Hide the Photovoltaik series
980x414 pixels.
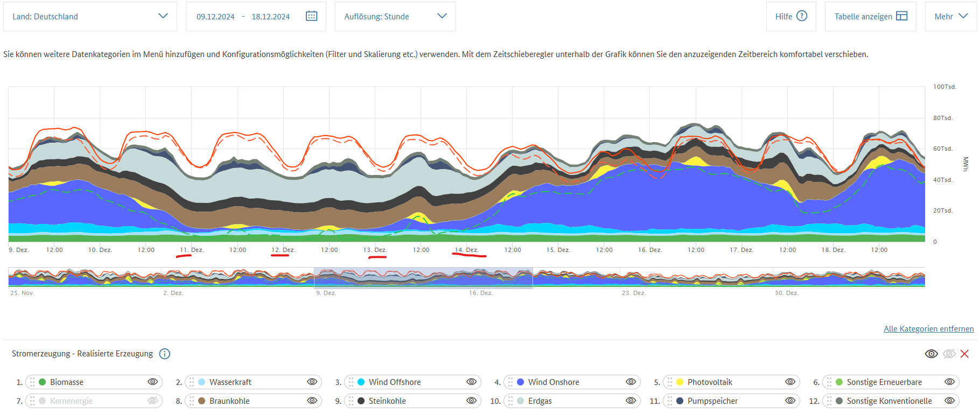click(x=790, y=382)
